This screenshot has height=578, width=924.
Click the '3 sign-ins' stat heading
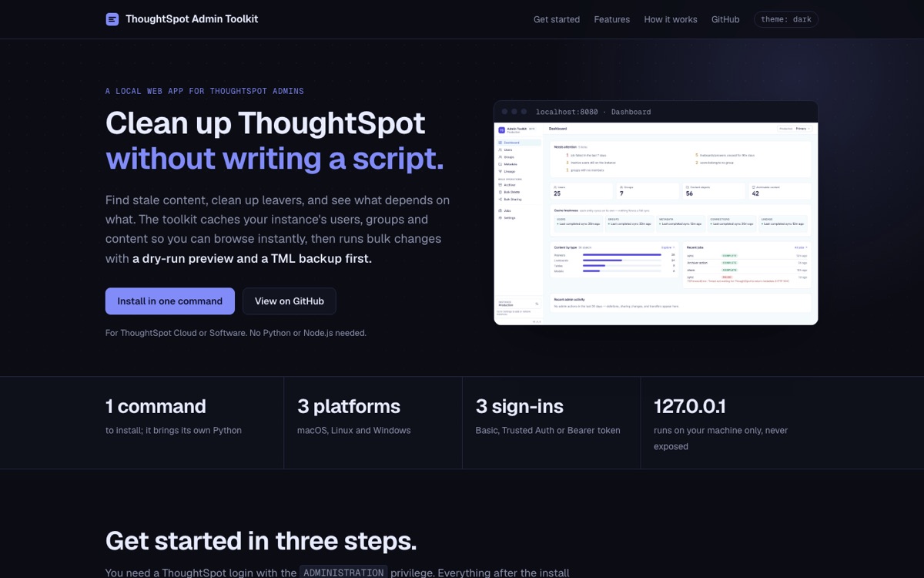click(519, 406)
